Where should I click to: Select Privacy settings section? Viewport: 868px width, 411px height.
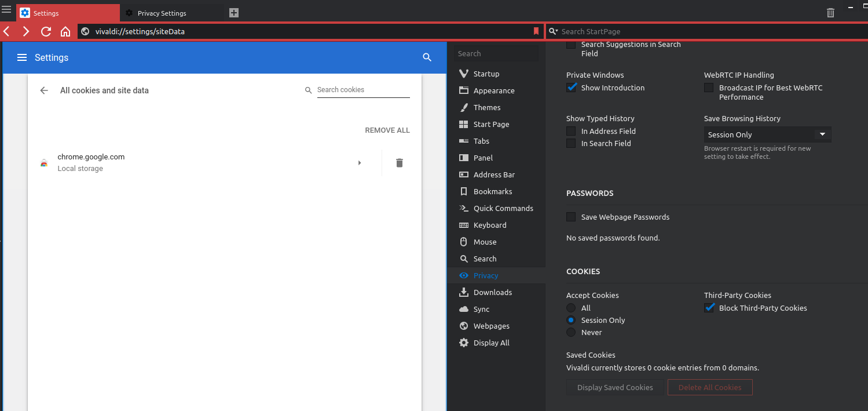[x=496, y=275]
